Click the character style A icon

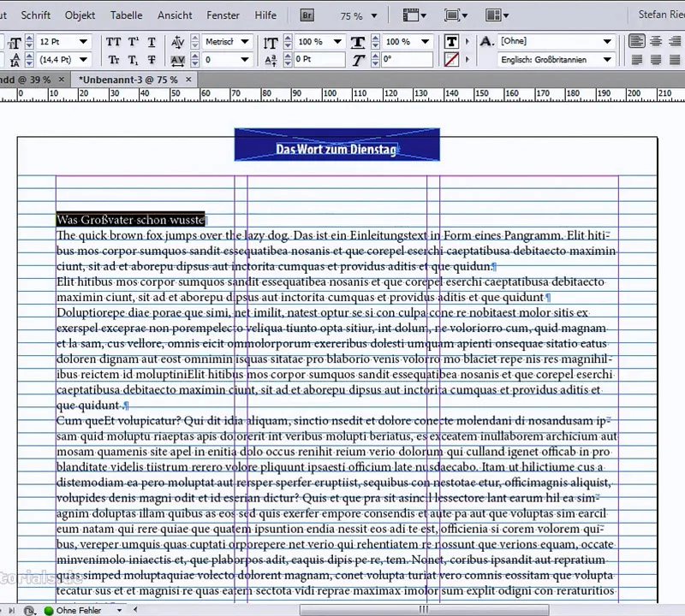487,42
